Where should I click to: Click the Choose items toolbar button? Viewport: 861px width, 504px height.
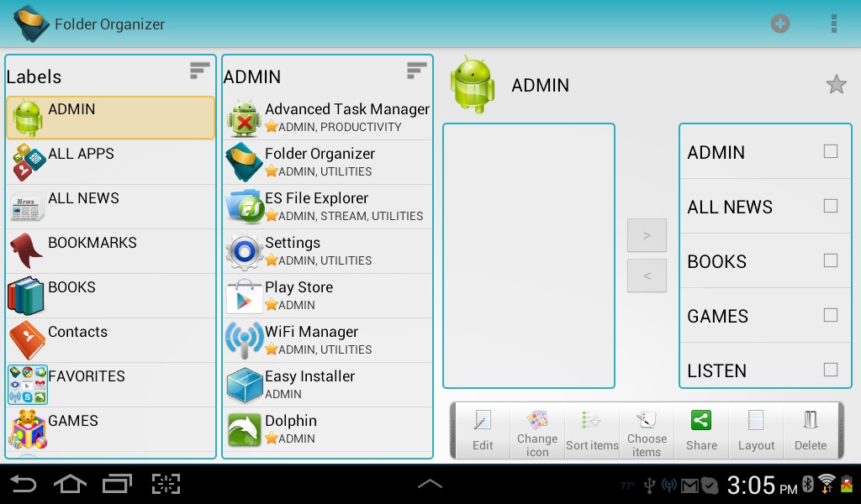click(x=647, y=431)
